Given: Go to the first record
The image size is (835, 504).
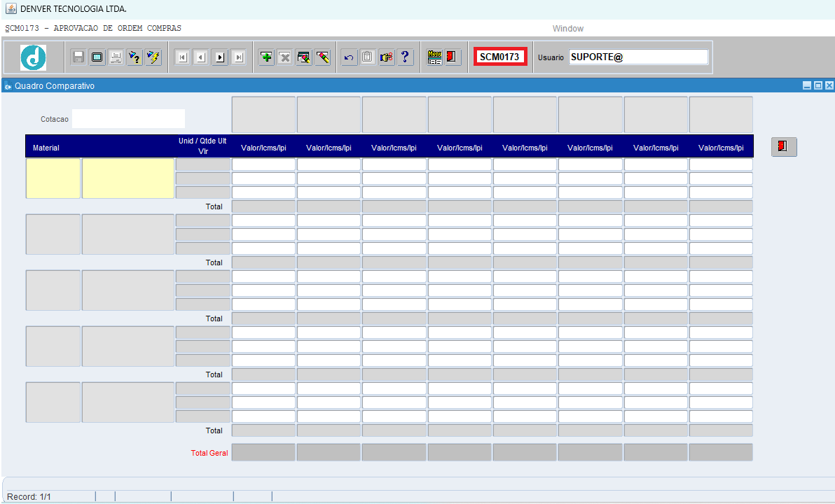Looking at the screenshot, I should 183,57.
